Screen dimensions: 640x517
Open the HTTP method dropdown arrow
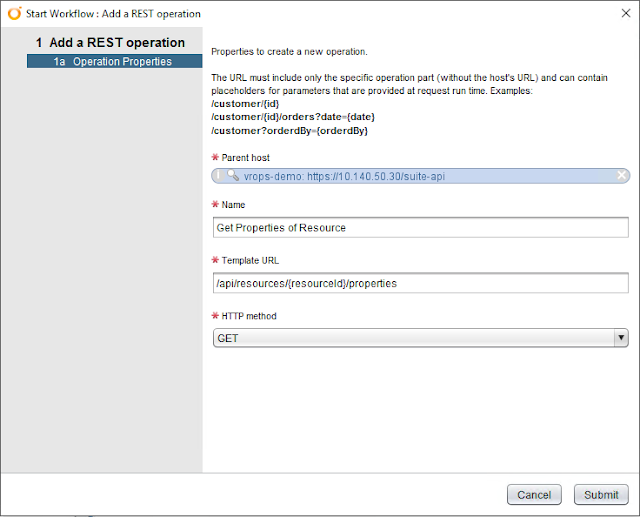click(x=621, y=338)
